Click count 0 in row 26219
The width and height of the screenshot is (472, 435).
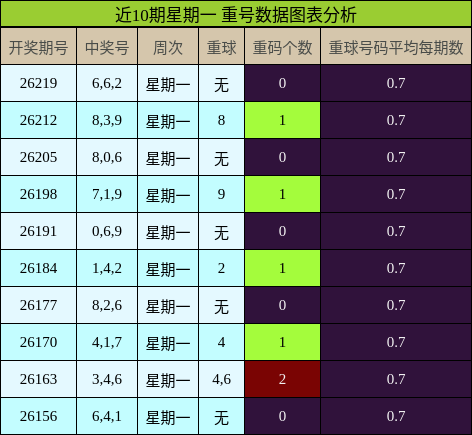(283, 83)
